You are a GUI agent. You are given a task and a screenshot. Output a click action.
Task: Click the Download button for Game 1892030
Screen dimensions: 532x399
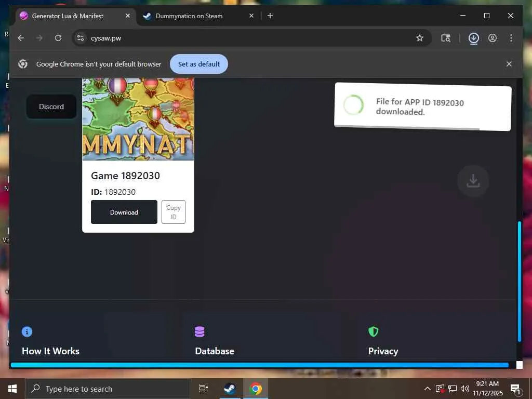click(124, 212)
